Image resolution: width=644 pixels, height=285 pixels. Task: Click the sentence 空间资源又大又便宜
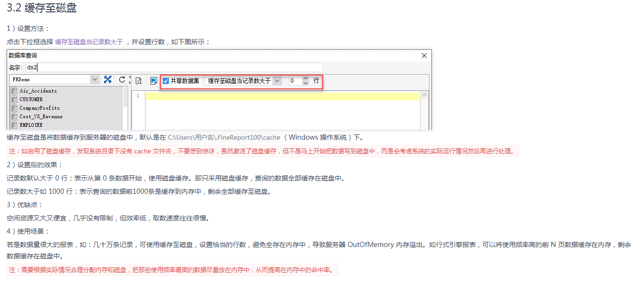click(108, 218)
